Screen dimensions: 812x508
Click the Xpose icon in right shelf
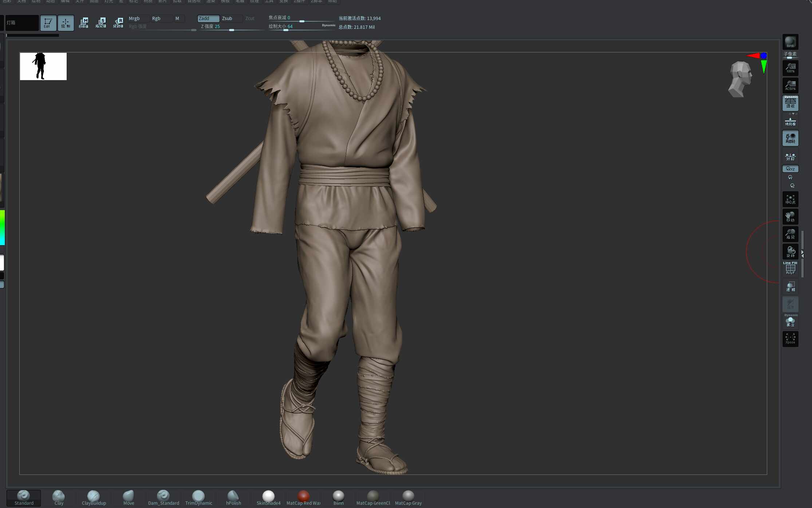[x=790, y=339]
